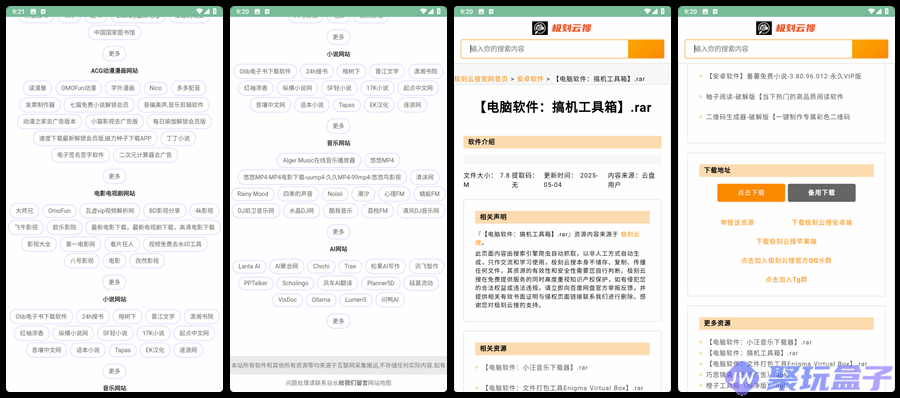
Task: Open 下载极刻云搜苹果端 link
Action: click(786, 241)
